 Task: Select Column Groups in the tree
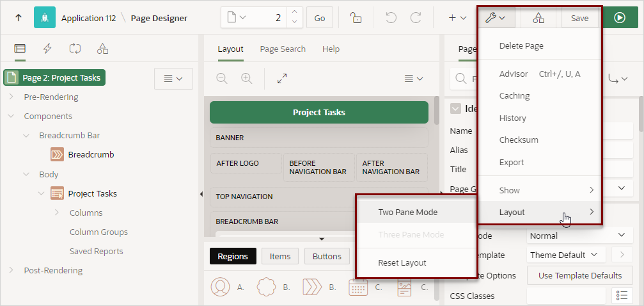click(x=98, y=232)
